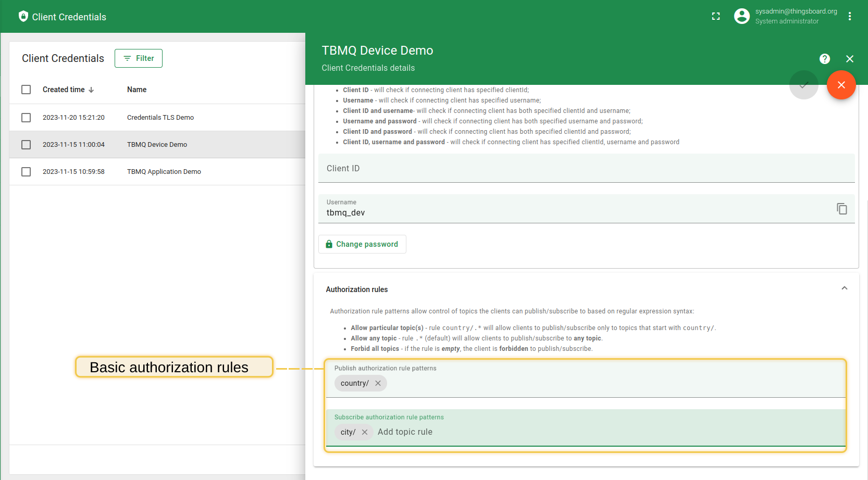Select all credentials with header checkbox

[x=26, y=90]
